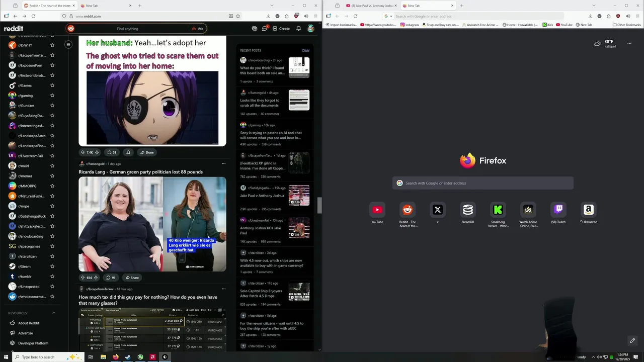Open Developer Platform link
Viewport: 644px width, 362px height.
tap(33, 343)
